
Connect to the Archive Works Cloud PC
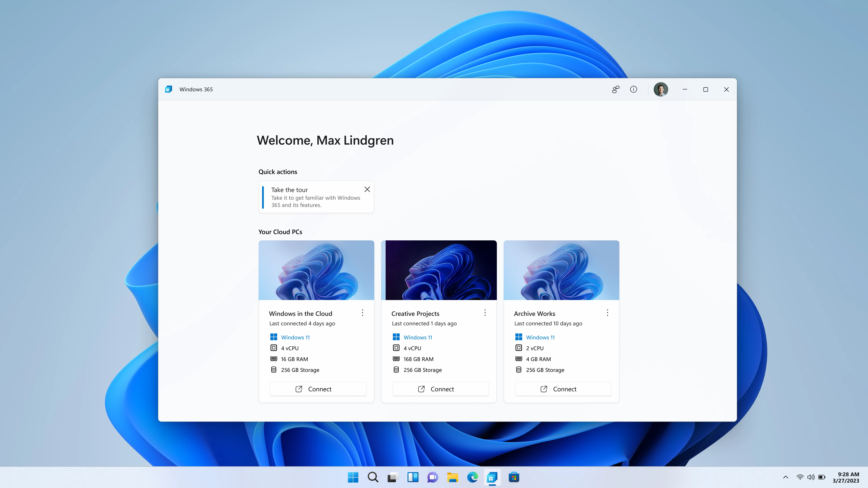(563, 389)
